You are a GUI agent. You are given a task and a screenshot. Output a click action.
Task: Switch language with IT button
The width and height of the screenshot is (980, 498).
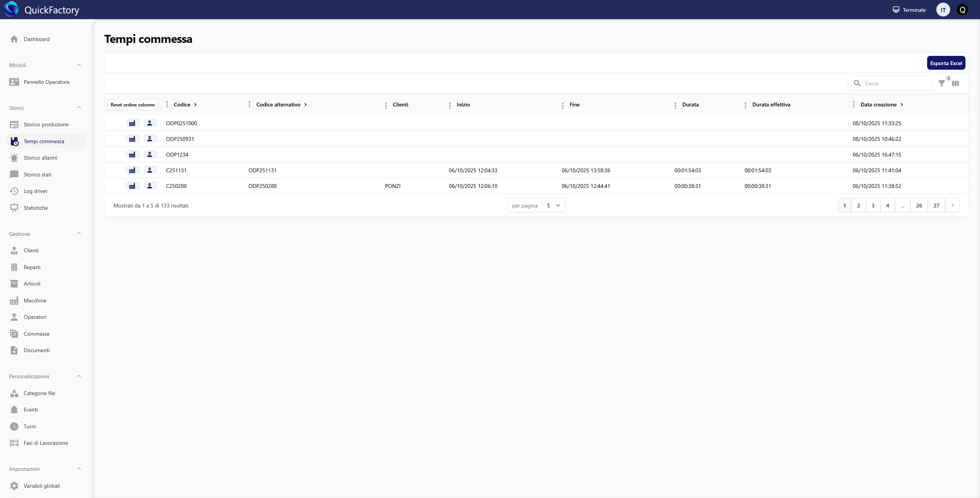[943, 10]
